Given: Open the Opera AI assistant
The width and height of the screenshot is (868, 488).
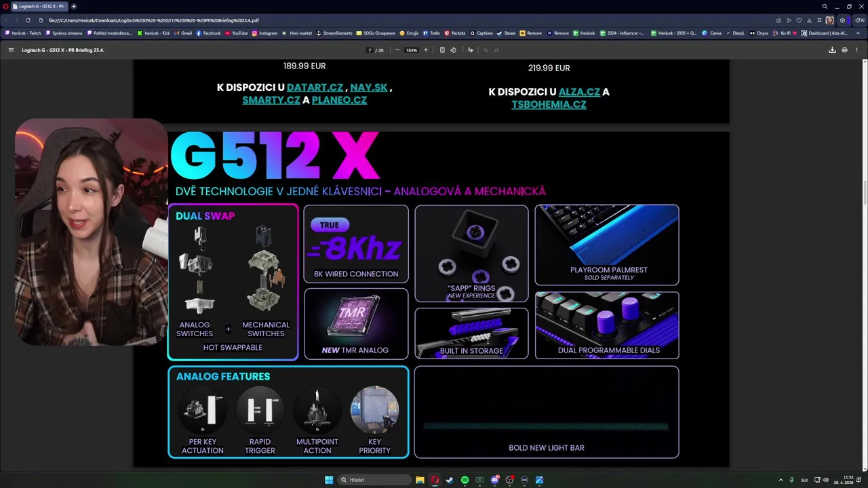Looking at the screenshot, I should tap(859, 20).
